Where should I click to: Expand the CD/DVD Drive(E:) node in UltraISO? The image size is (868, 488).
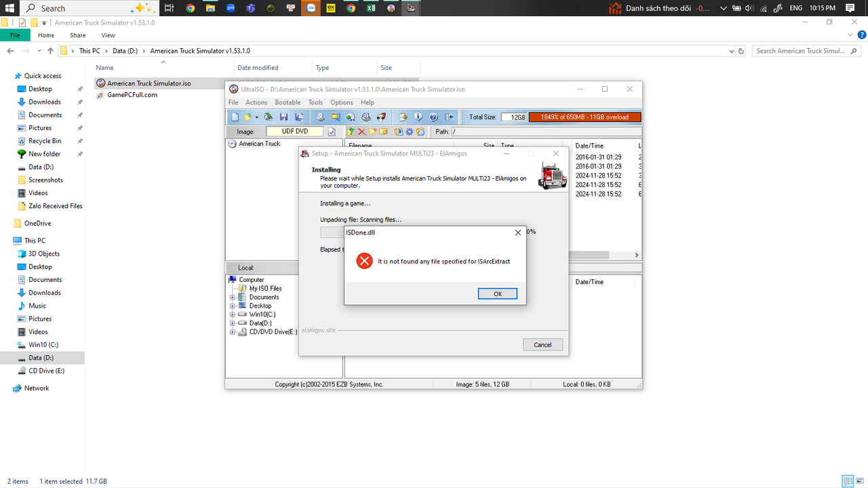coord(233,332)
